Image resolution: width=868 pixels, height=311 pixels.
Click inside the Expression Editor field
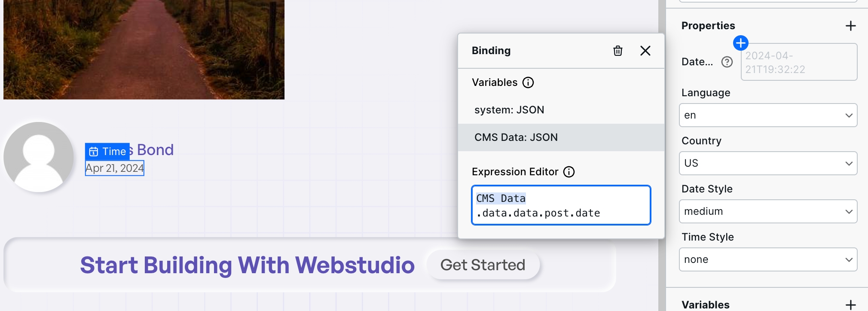click(561, 205)
